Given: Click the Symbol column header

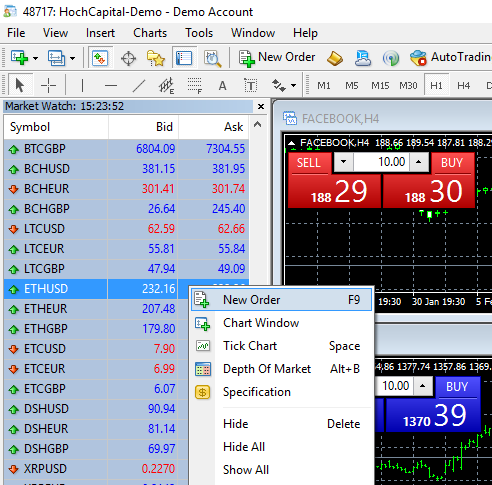Looking at the screenshot, I should 56,127.
